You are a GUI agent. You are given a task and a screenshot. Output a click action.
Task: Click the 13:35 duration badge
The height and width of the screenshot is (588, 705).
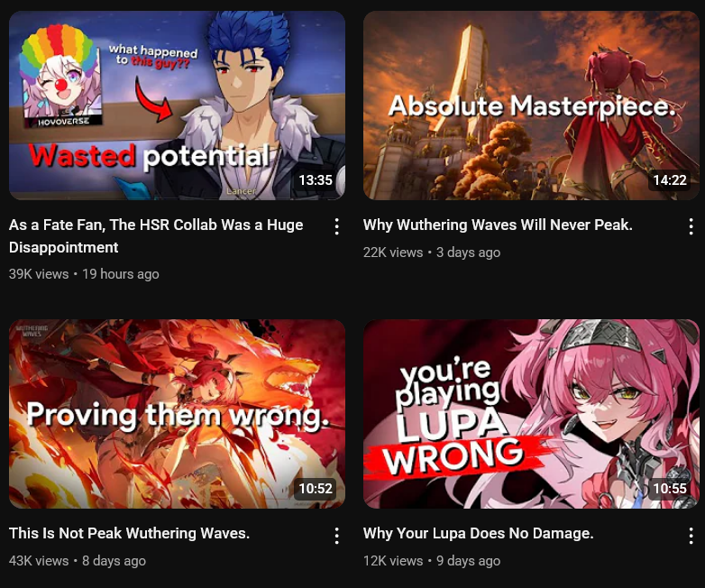click(x=316, y=180)
